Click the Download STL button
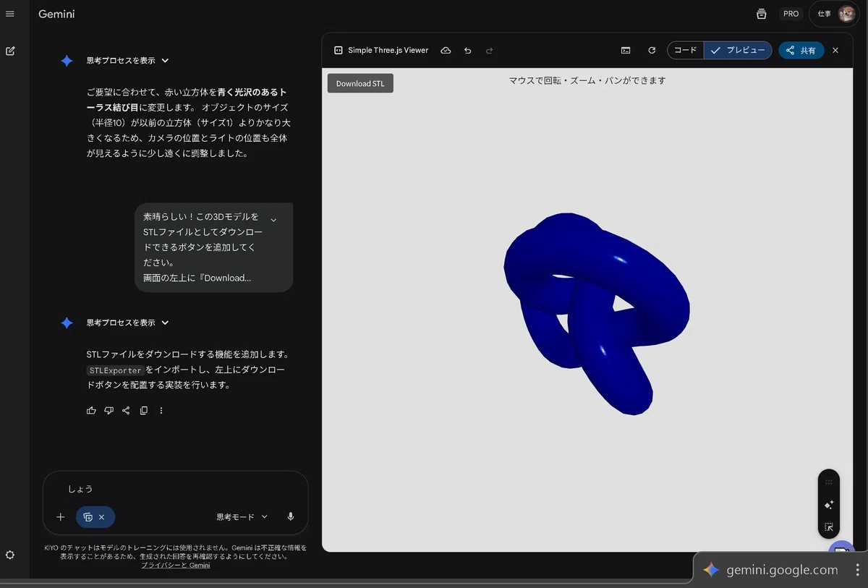The height and width of the screenshot is (588, 868). click(x=360, y=83)
